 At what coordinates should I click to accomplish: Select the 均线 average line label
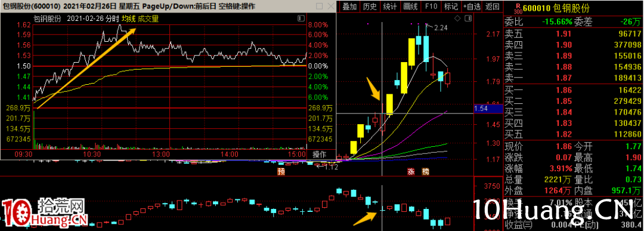[x=129, y=19]
